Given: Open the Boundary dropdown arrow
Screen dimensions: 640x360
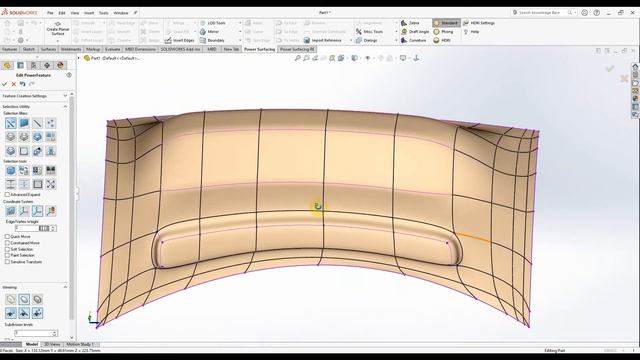Looking at the screenshot, I should tap(240, 40).
